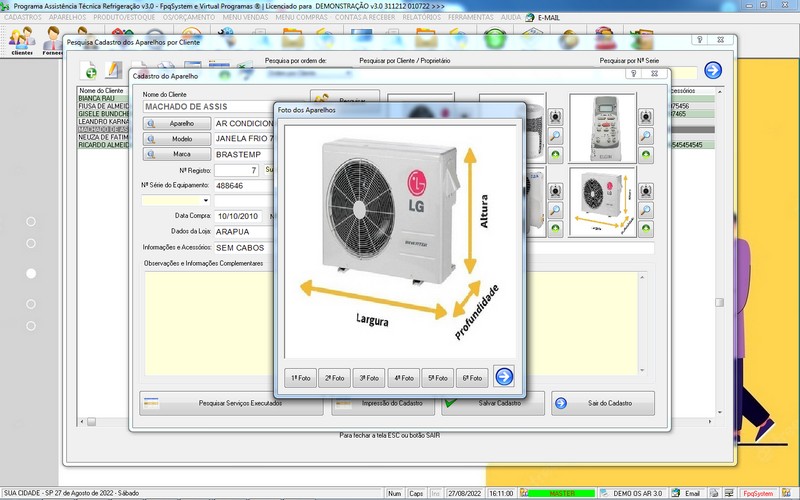Click the Nº Série do Equipamento field
Image resolution: width=800 pixels, height=500 pixels.
244,186
